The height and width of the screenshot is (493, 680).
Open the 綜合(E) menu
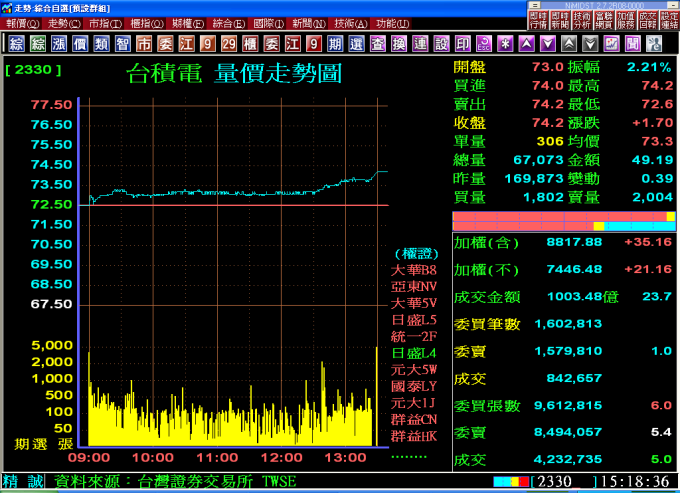click(229, 23)
